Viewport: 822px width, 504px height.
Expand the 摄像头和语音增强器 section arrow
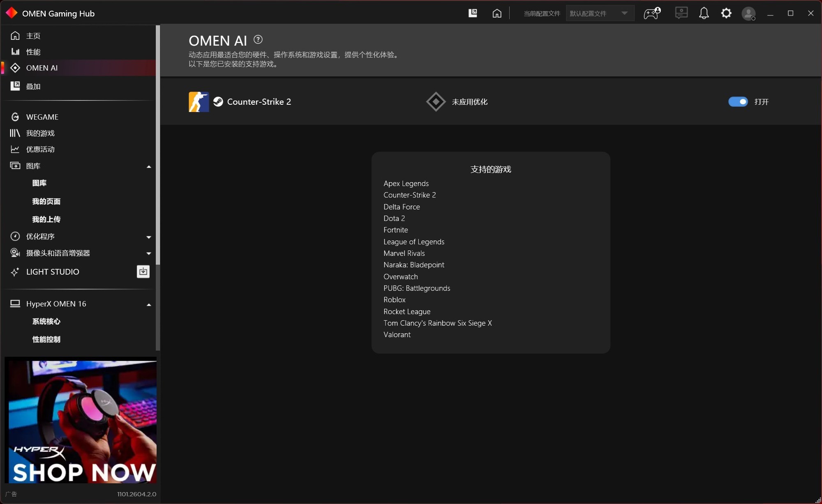pos(149,253)
